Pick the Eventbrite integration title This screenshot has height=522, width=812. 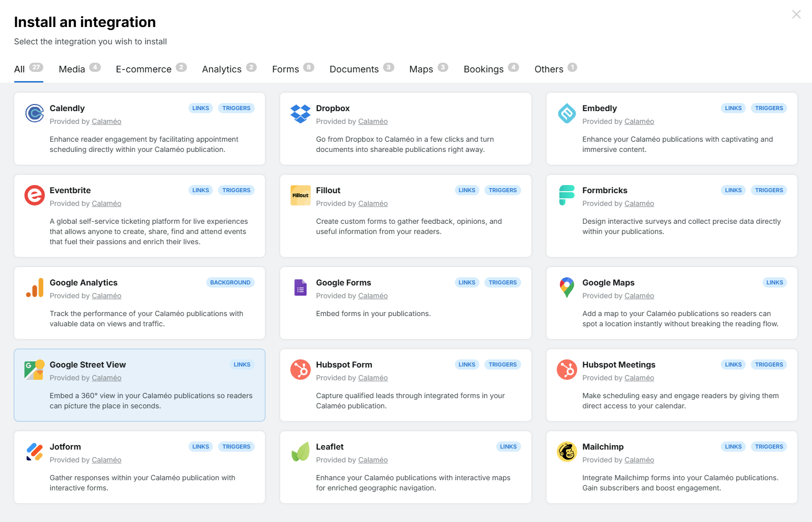click(70, 190)
